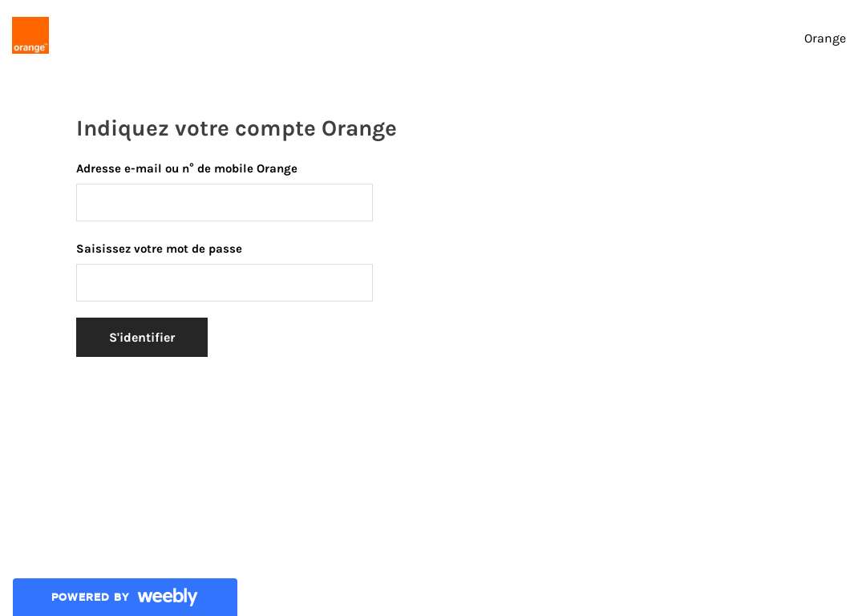This screenshot has width=866, height=616.
Task: Click 'mobile Orange' in the e-mail label
Action: click(256, 168)
